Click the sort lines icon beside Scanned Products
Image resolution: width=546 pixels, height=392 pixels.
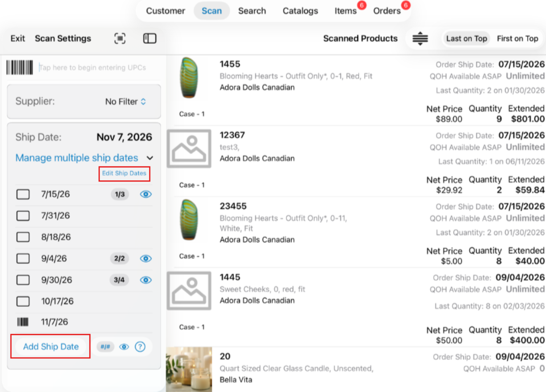coord(420,38)
